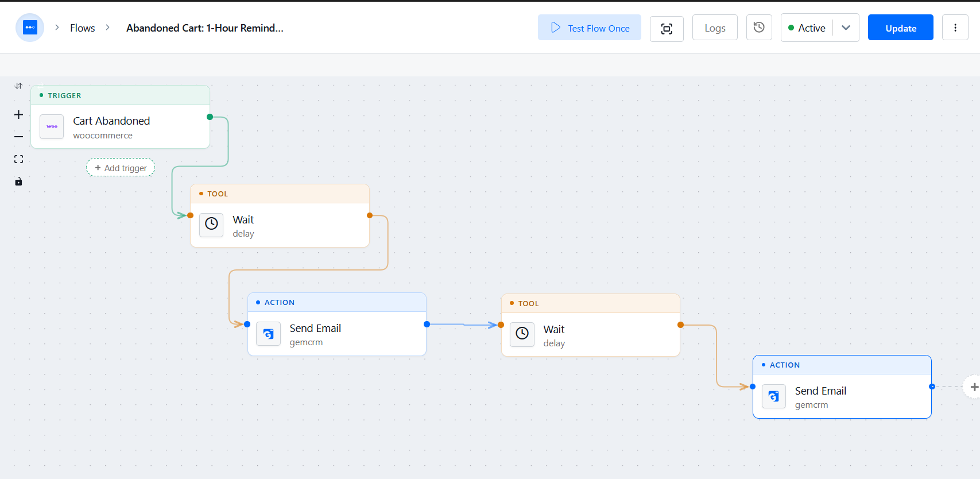Click the TRIGGER header label
The width and height of the screenshot is (980, 479).
[64, 95]
